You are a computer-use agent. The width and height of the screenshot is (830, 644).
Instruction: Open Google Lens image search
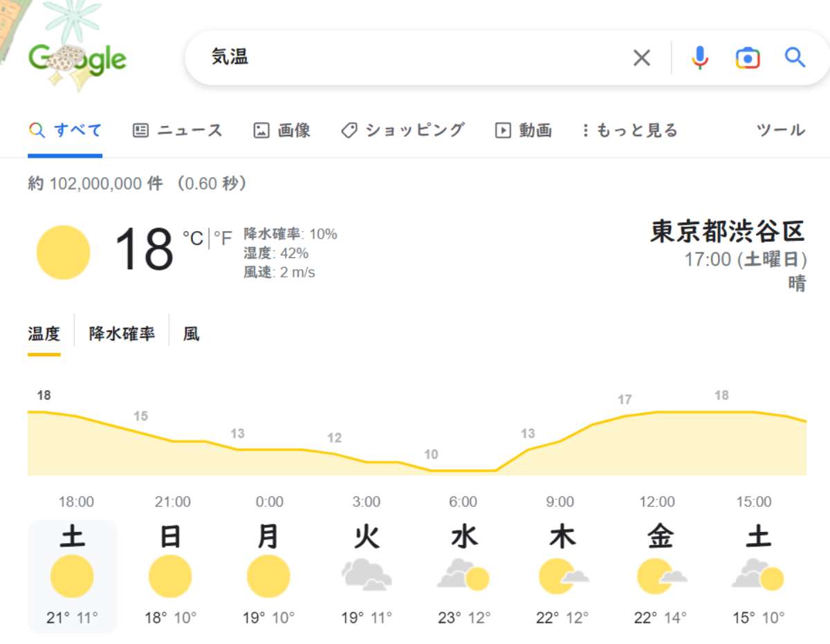[747, 58]
